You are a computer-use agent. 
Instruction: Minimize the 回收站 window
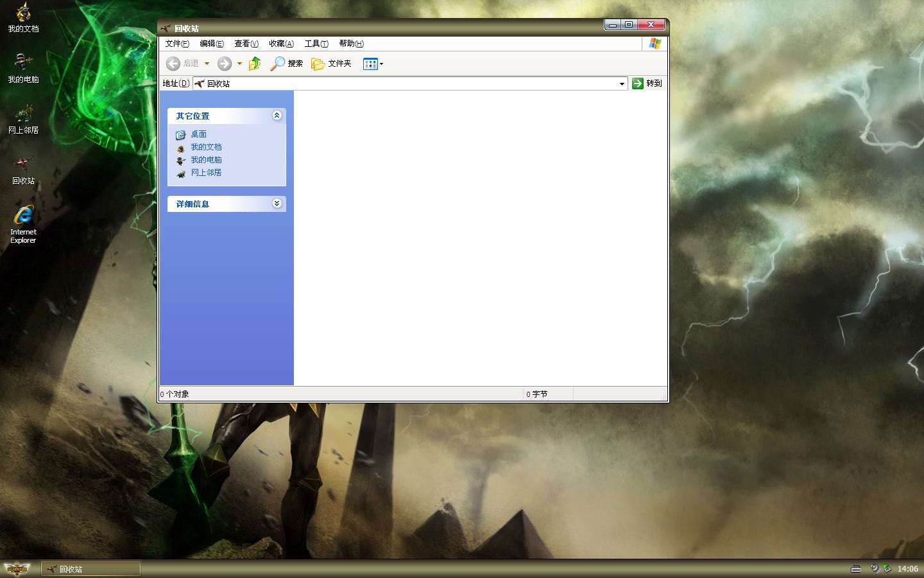point(613,24)
